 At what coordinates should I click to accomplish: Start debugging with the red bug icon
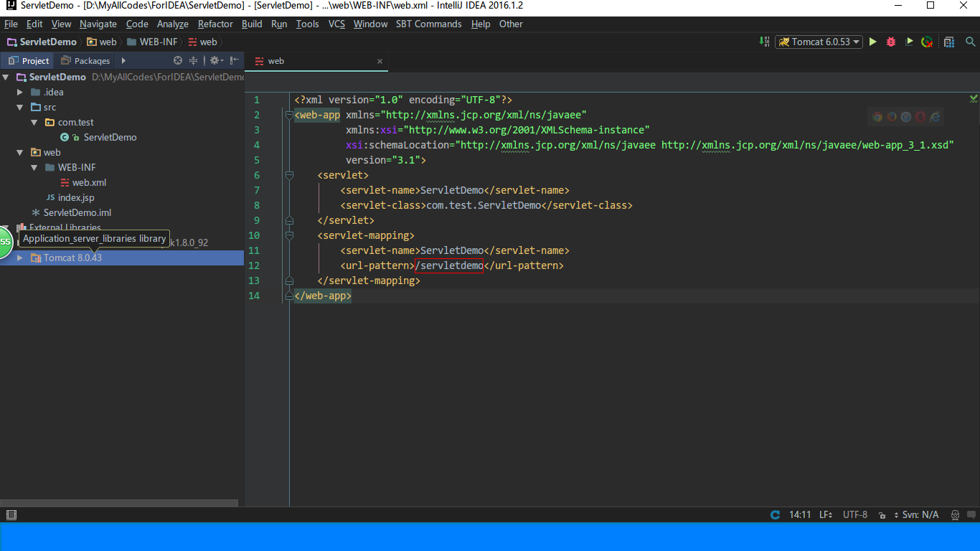[891, 42]
